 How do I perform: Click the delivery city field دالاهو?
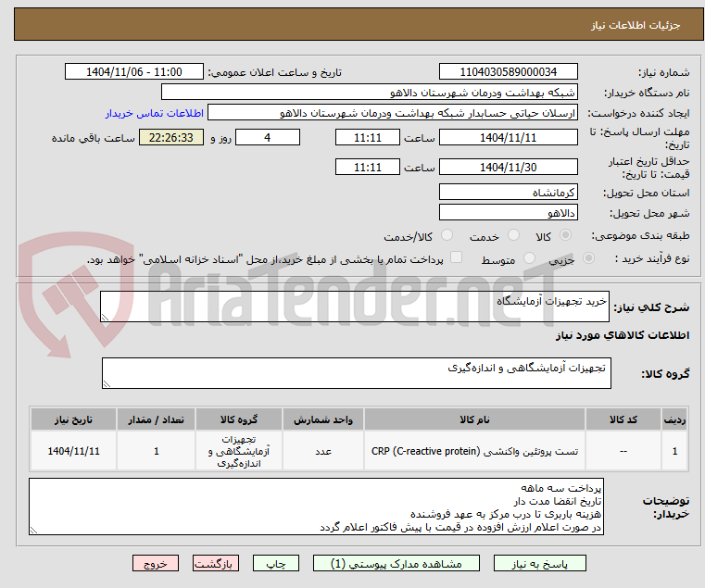[x=508, y=213]
